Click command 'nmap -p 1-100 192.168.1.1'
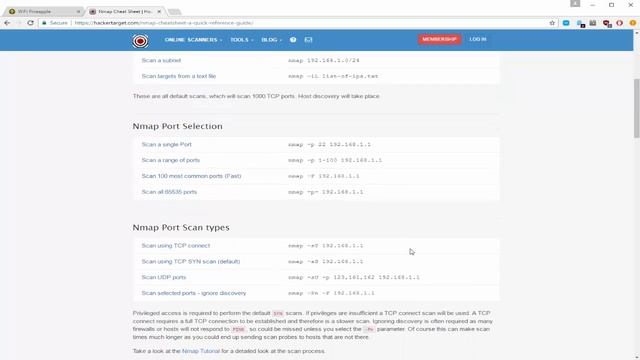Image resolution: width=640 pixels, height=360 pixels. (335, 160)
